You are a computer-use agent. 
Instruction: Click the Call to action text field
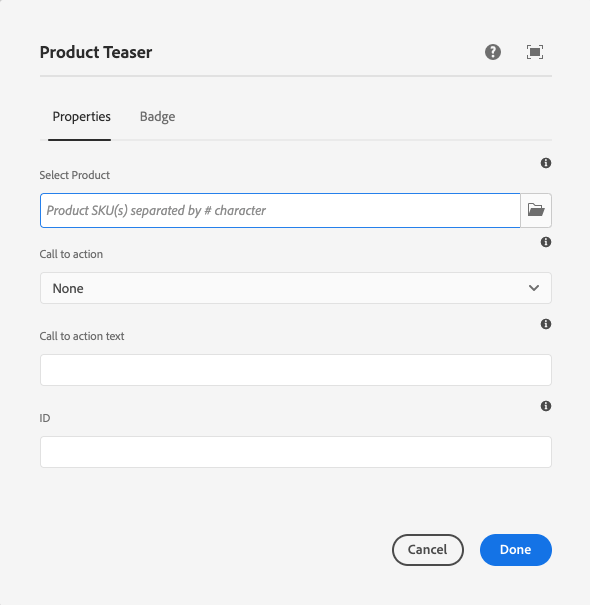(x=296, y=370)
